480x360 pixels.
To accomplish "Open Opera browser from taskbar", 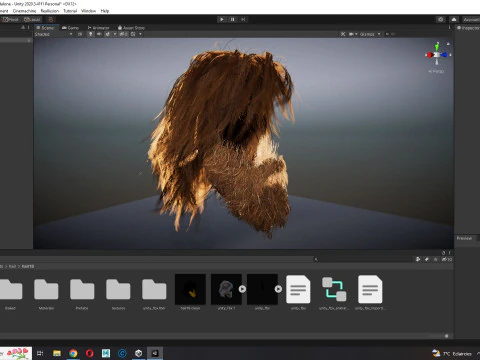I will tap(89, 353).
